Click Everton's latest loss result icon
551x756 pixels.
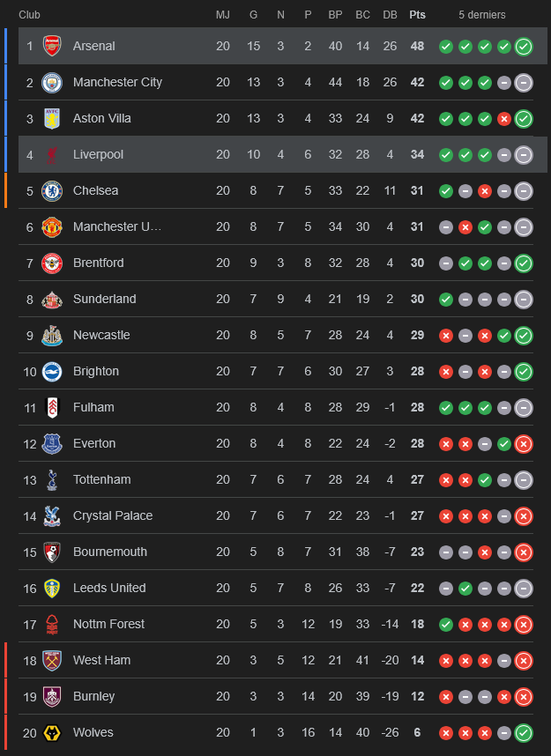pyautogui.click(x=524, y=443)
